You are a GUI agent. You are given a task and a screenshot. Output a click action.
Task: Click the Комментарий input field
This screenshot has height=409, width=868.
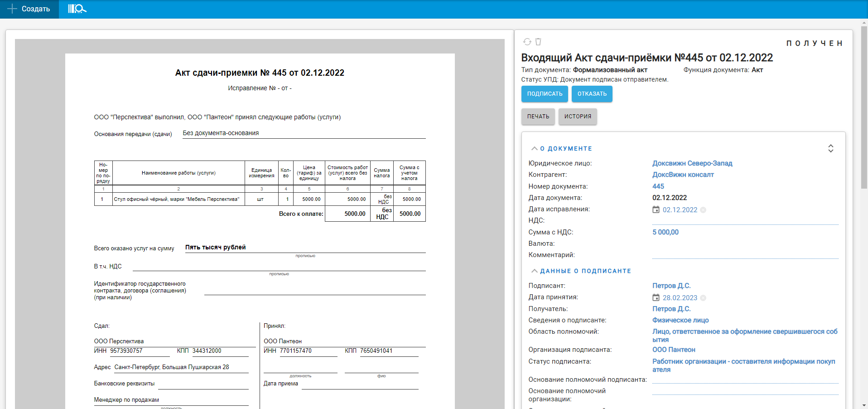745,255
